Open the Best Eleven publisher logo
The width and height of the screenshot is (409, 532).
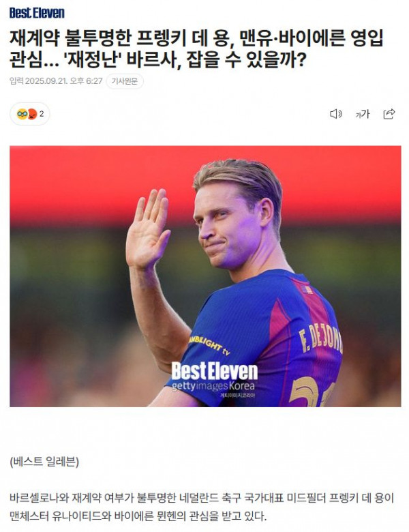point(37,13)
